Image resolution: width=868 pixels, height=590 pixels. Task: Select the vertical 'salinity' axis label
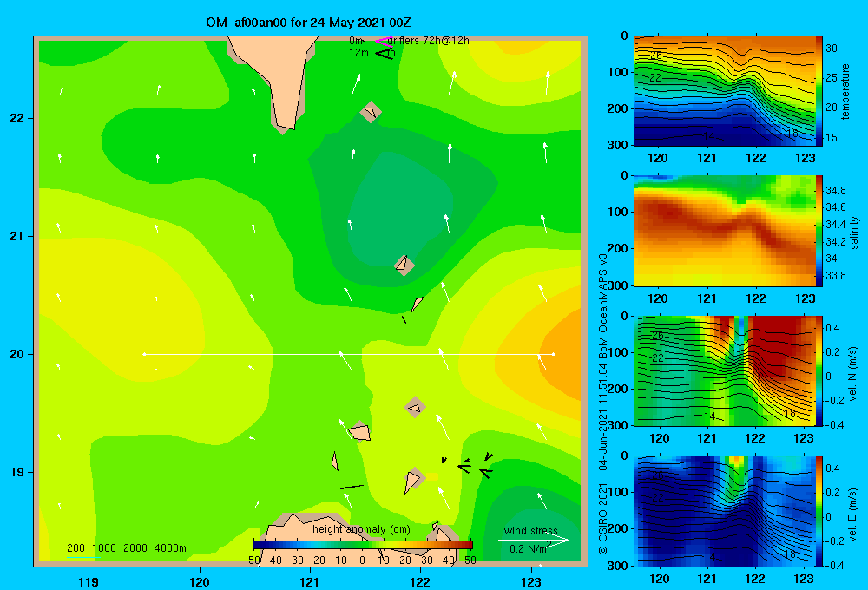pyautogui.click(x=854, y=233)
